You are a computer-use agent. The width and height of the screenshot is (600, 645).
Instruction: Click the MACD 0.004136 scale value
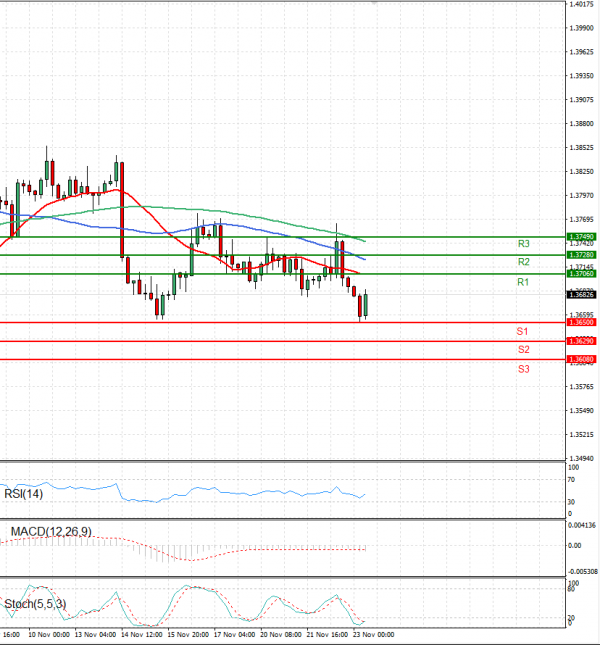point(581,525)
